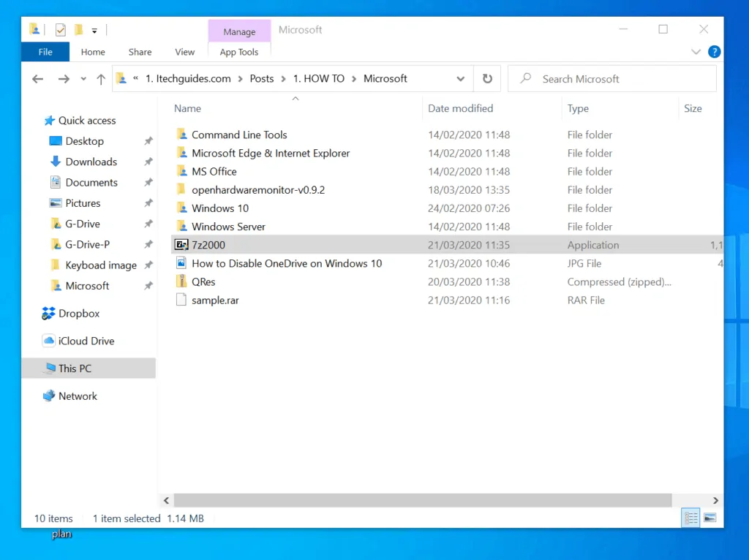Sort files by Date modified column
Image resolution: width=749 pixels, height=560 pixels.
click(459, 108)
